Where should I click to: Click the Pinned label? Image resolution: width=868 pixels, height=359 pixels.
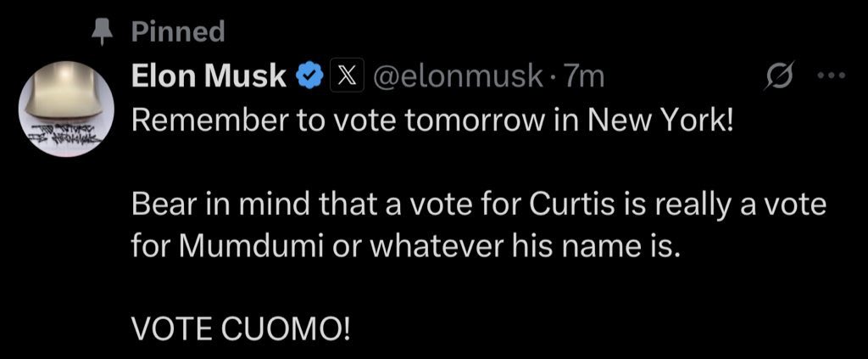point(178,32)
